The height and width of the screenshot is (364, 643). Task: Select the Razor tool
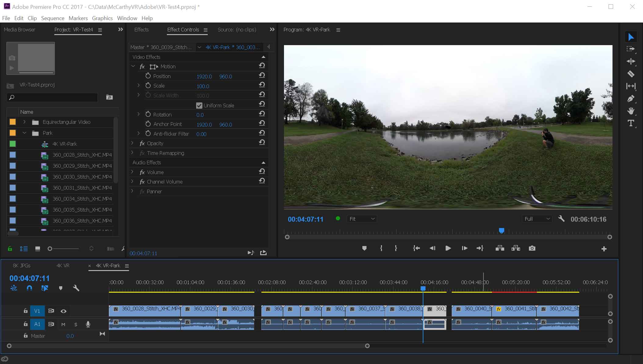point(630,74)
